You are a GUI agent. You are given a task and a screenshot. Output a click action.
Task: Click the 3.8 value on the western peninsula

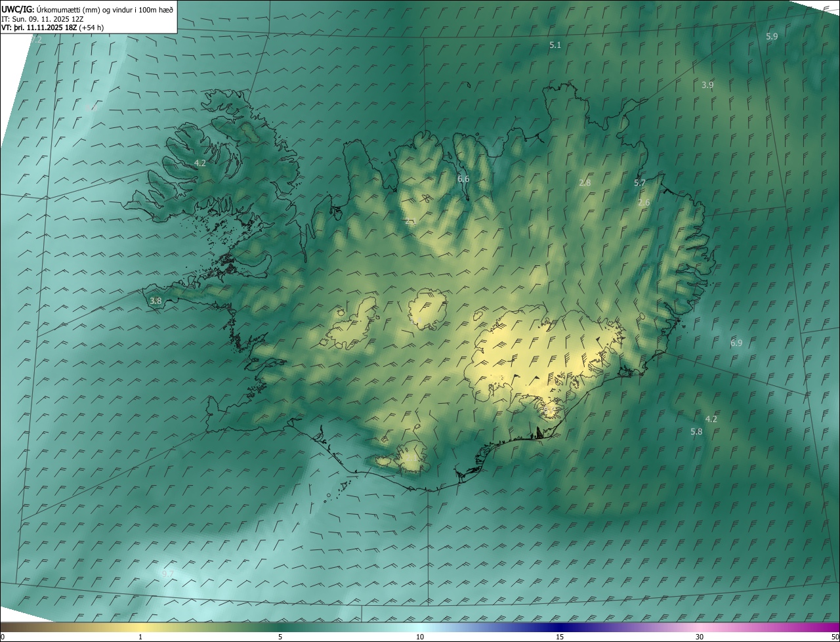click(x=156, y=301)
